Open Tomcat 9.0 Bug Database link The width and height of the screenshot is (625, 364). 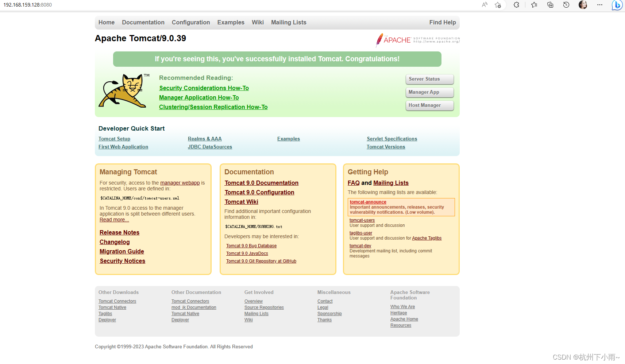tap(251, 246)
